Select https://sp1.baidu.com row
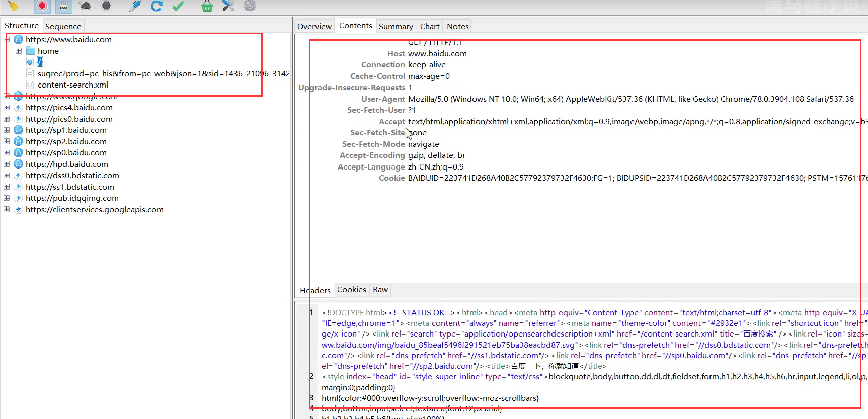The height and width of the screenshot is (419, 868). 66,130
